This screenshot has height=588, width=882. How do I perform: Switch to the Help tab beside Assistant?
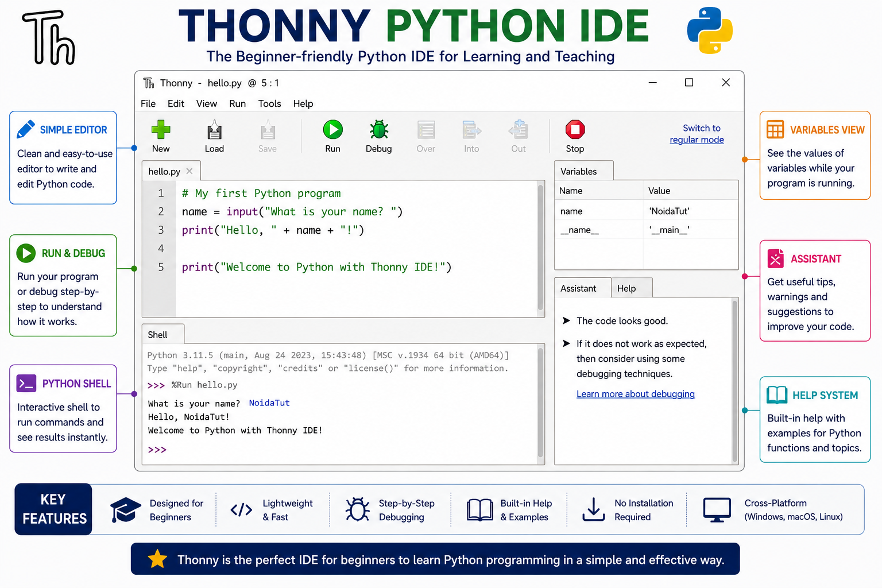[x=631, y=288]
